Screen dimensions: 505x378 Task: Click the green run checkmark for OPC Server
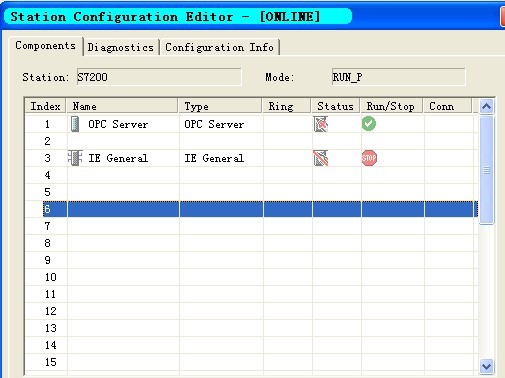(369, 124)
